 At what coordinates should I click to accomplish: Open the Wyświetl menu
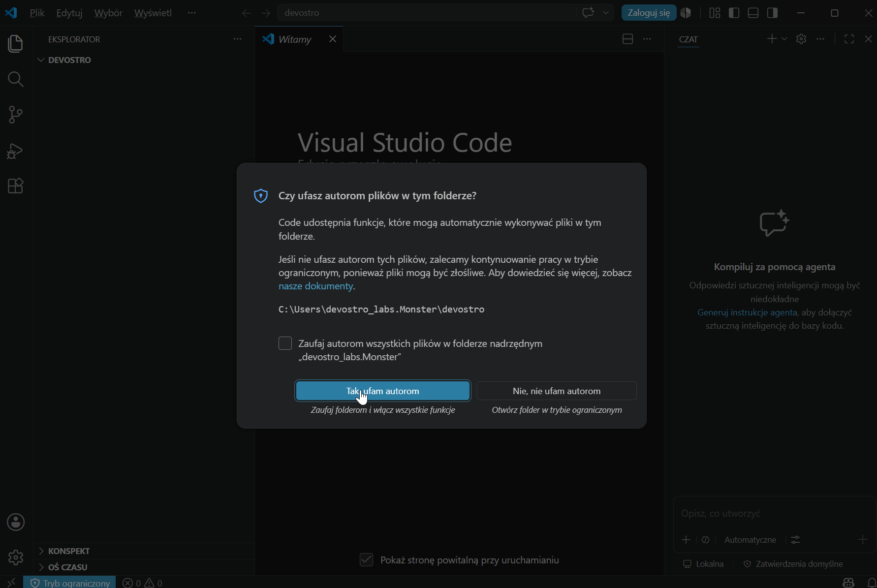click(153, 13)
